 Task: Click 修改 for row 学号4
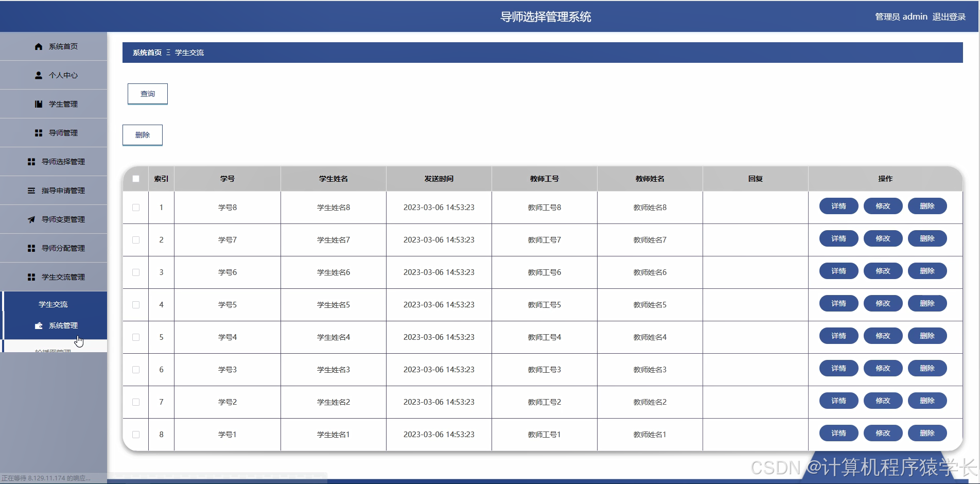point(883,336)
